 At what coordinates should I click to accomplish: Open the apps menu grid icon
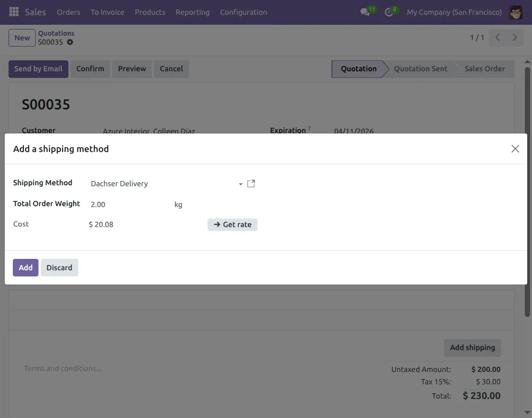(x=13, y=12)
